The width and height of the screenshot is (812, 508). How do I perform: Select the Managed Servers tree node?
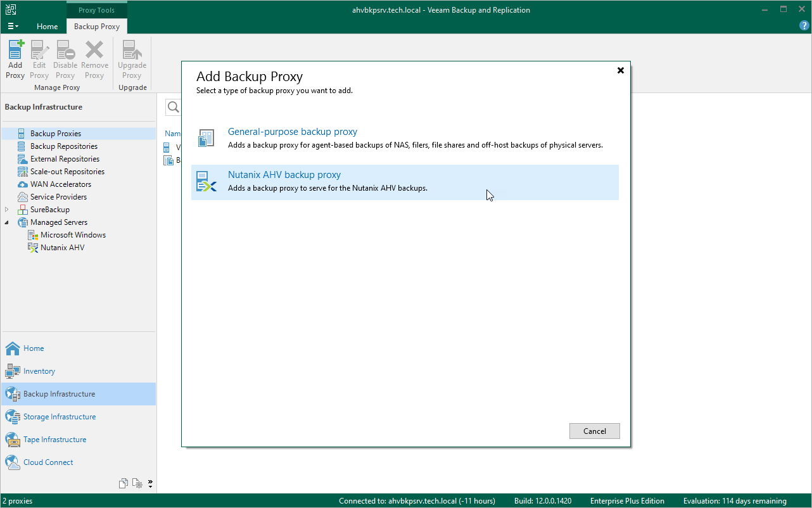[59, 222]
